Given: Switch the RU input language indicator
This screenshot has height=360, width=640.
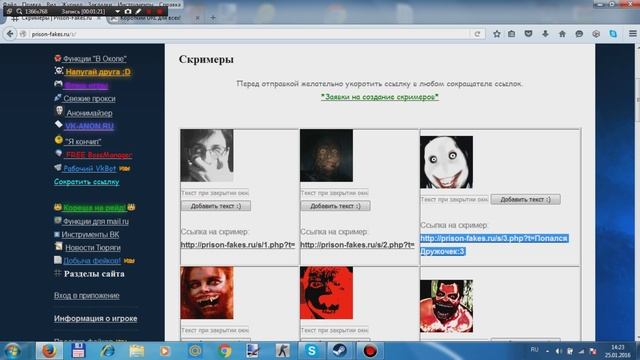Looking at the screenshot, I should click(534, 350).
